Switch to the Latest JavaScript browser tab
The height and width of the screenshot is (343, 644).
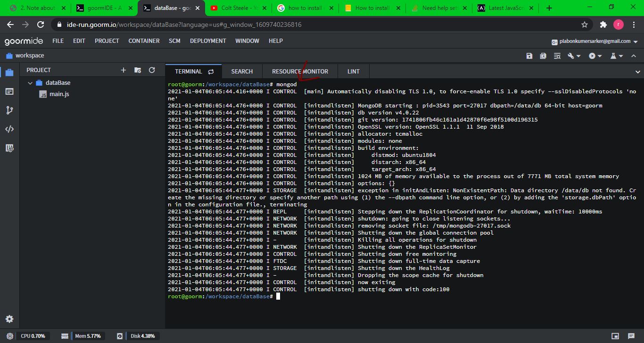coord(506,8)
